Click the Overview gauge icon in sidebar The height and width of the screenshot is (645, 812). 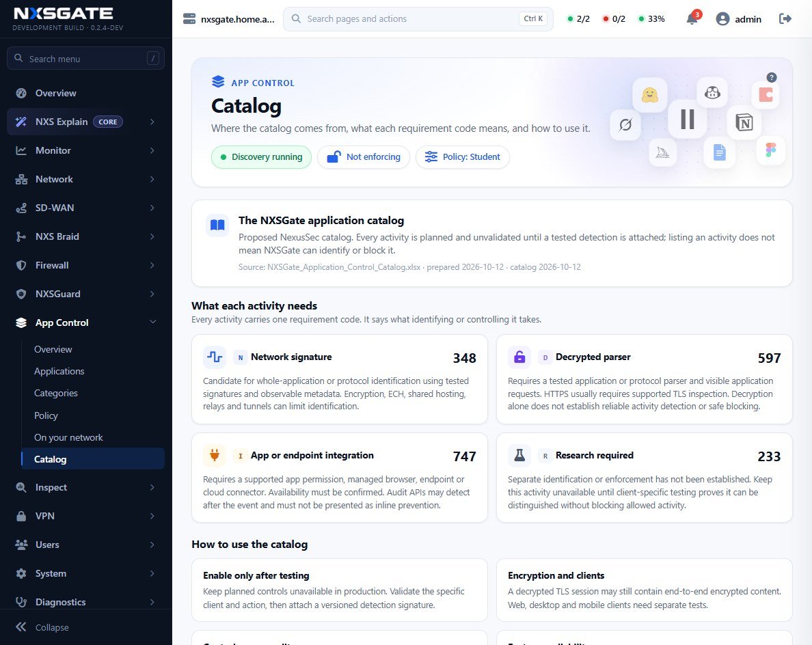(21, 93)
